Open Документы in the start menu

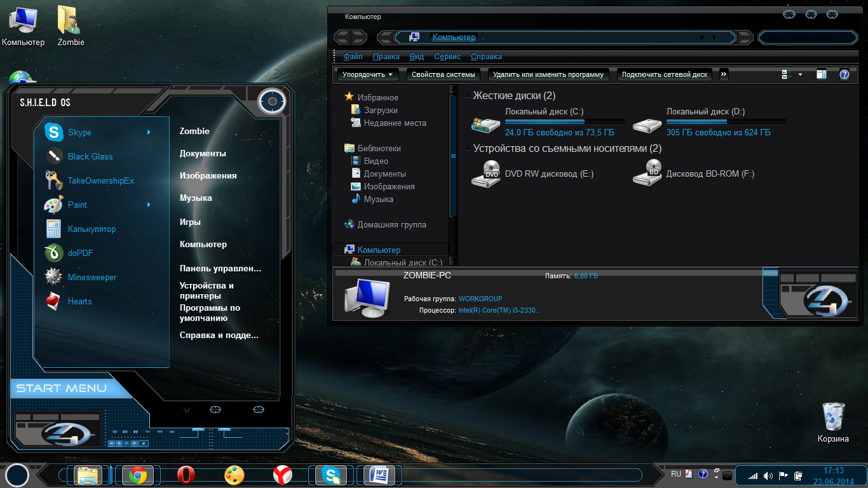[203, 154]
